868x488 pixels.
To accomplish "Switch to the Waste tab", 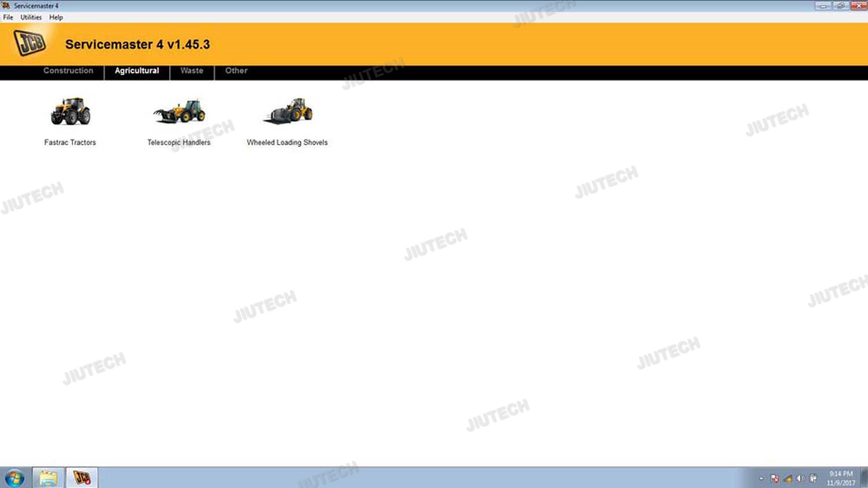I will (x=192, y=71).
